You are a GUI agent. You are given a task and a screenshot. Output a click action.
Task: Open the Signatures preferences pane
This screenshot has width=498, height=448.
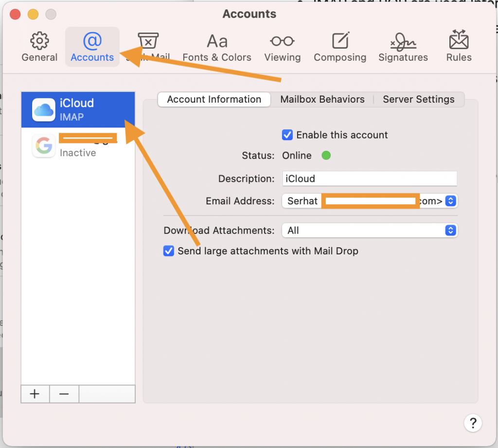pos(403,47)
